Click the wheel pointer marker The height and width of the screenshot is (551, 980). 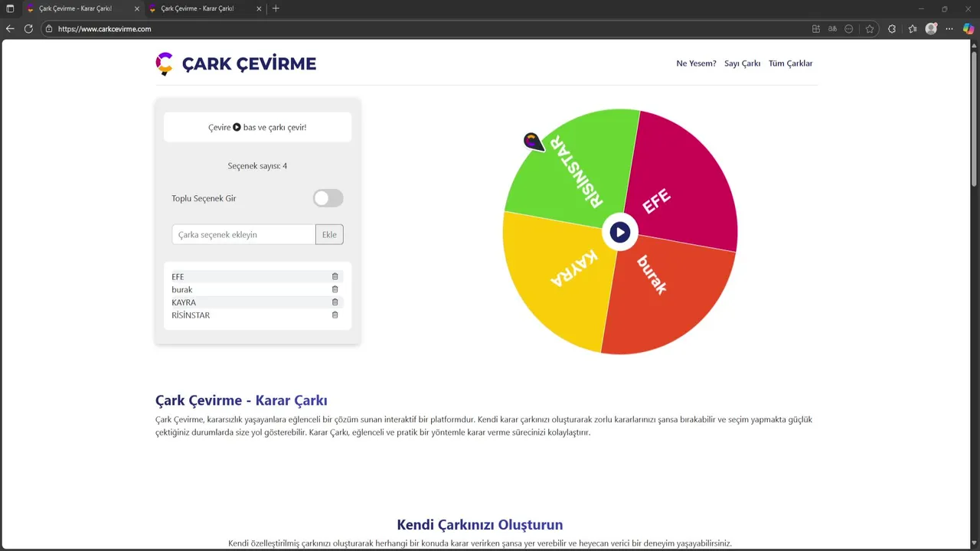534,142
